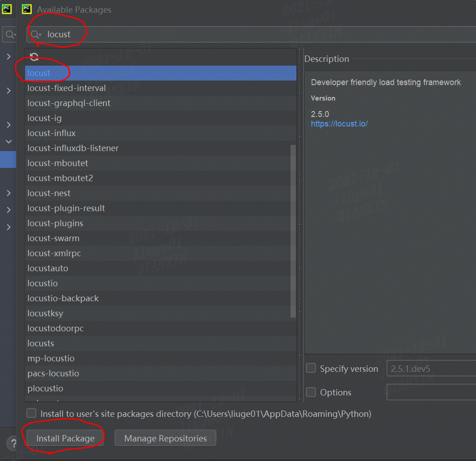
Task: Select the locusts package
Action: tap(160, 344)
